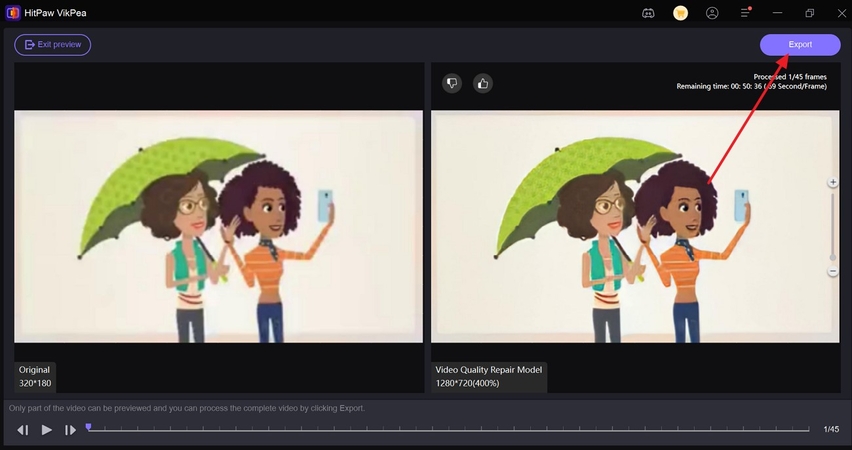Click the Original 320*180 preview image

218,227
